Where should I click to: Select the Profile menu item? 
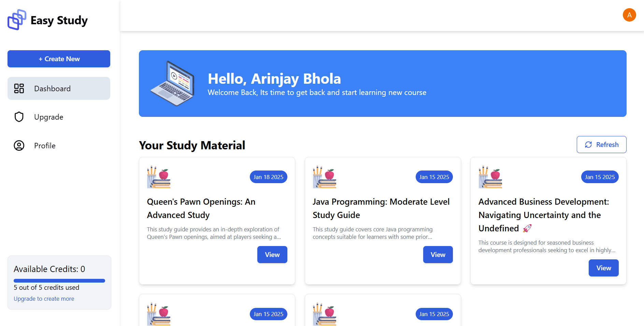59,146
